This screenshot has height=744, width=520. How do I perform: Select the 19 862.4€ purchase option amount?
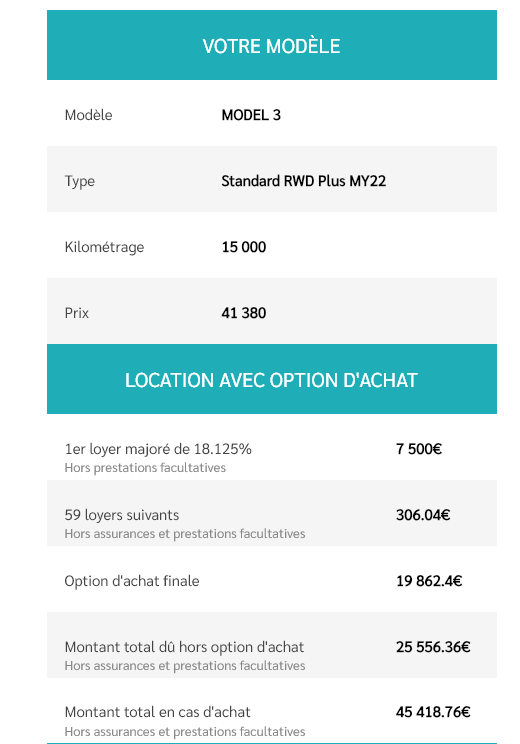click(x=429, y=581)
